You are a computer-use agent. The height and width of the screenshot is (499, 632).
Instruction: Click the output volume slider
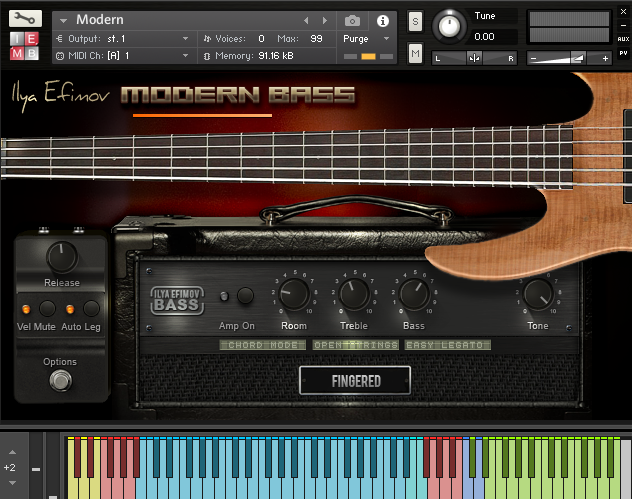(569, 58)
